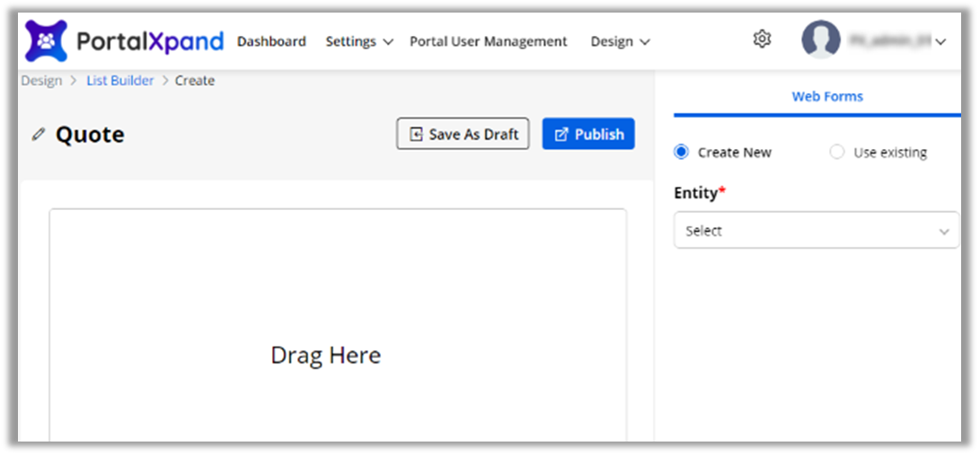
Task: Expand the account chevron next to username
Action: (x=940, y=41)
